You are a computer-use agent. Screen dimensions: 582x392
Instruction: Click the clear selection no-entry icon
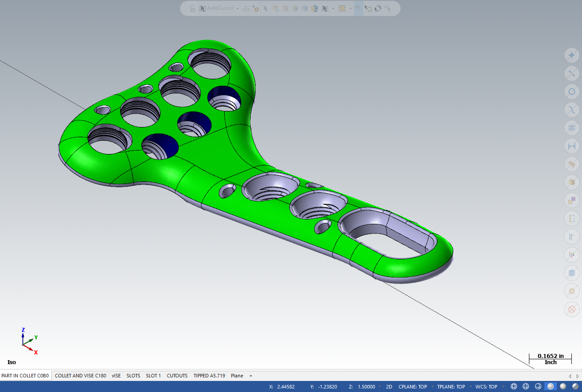pos(571,309)
